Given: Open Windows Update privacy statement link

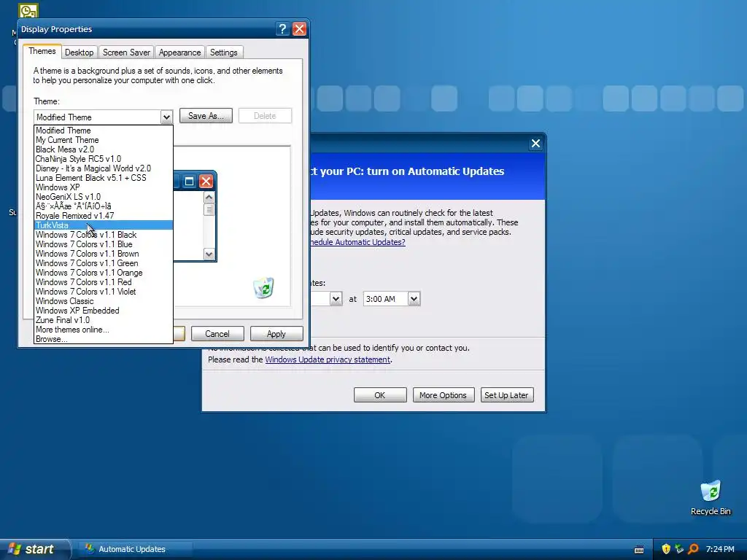Looking at the screenshot, I should pos(328,359).
